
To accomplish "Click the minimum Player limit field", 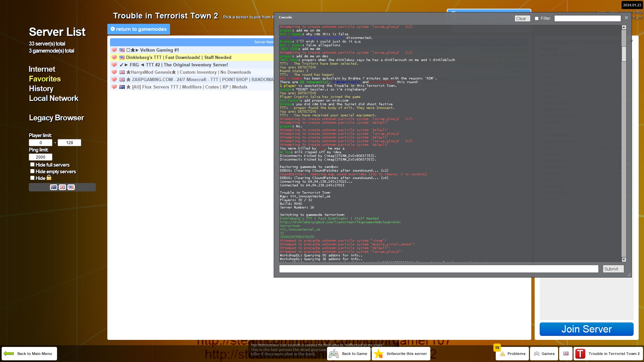I will click(41, 142).
